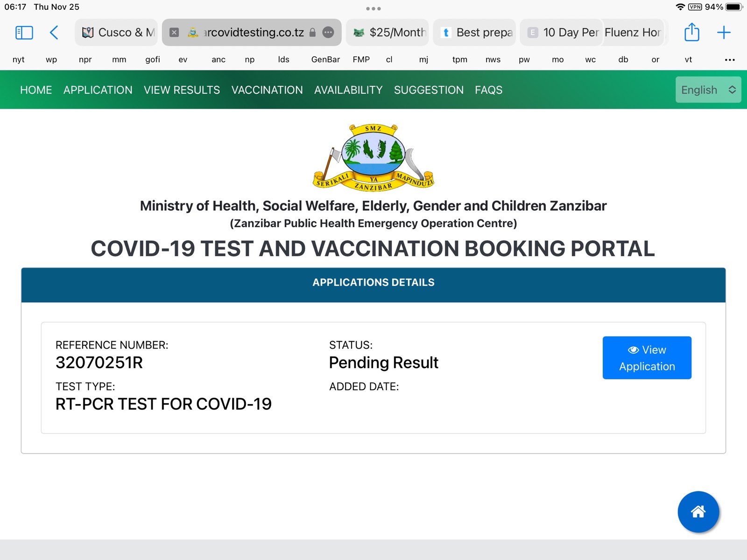This screenshot has width=747, height=560.
Task: Open the GenBar bookmark
Action: [325, 60]
